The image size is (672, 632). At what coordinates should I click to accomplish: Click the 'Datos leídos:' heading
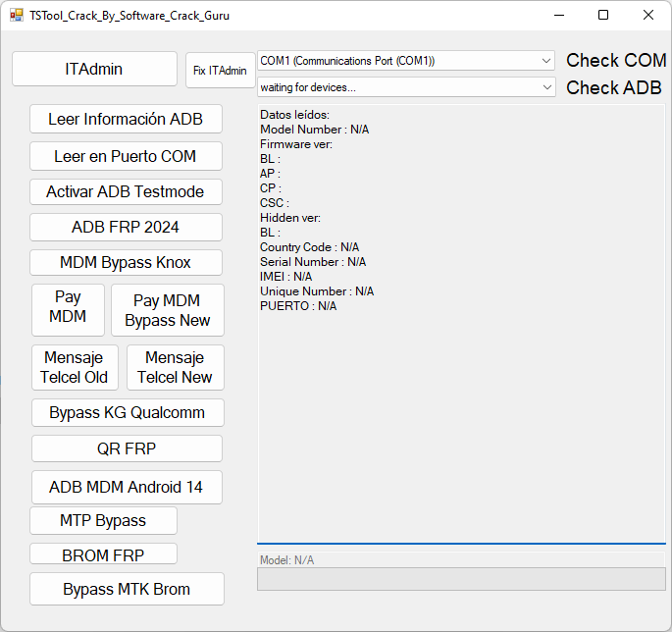[295, 115]
